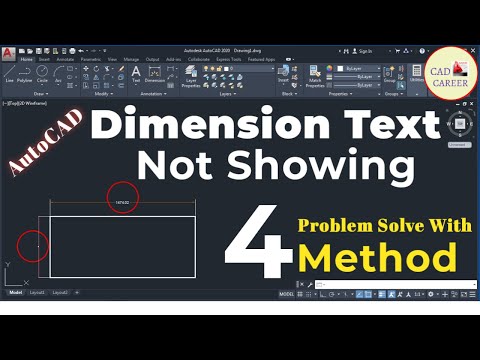Toggle snap mode in status bar

pos(309,294)
